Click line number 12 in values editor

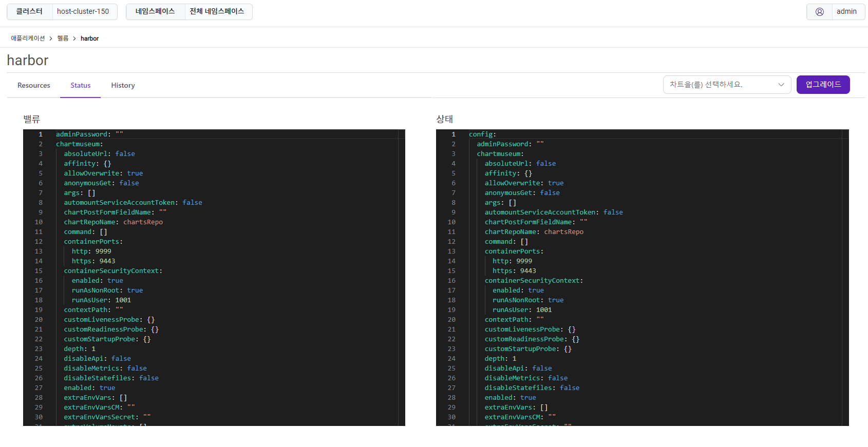(x=39, y=241)
